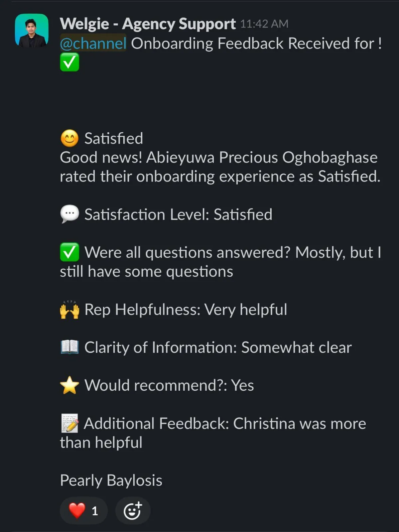The height and width of the screenshot is (532, 399).
Task: Toggle the red heart reaction
Action: click(x=84, y=510)
